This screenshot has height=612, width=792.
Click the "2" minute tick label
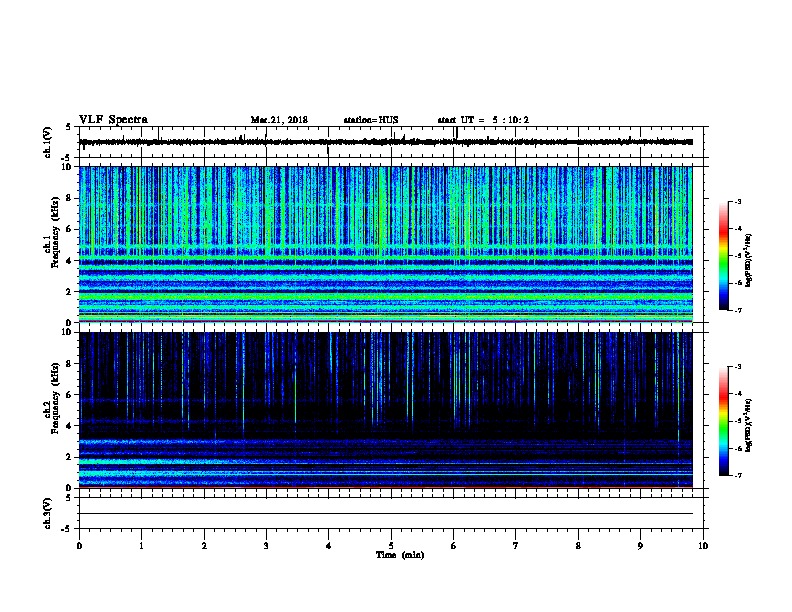204,546
